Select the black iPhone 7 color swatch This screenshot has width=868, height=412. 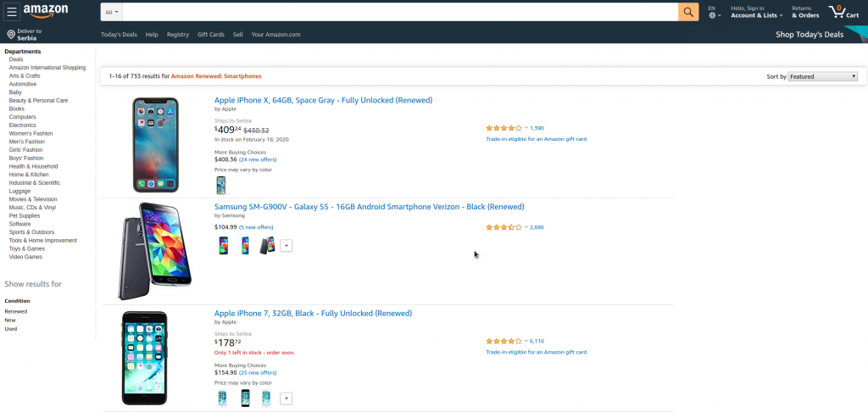(245, 398)
